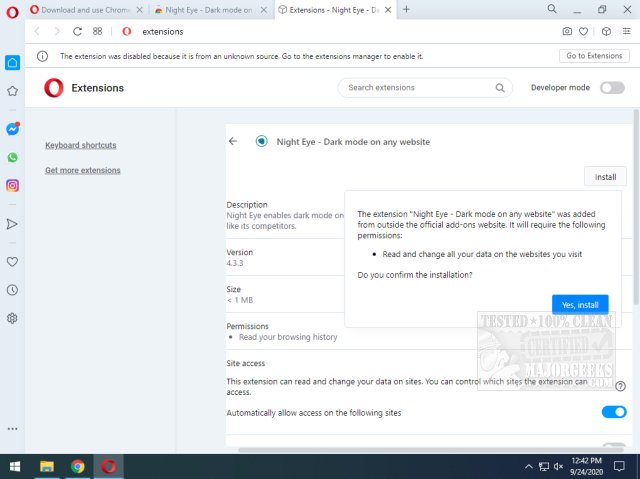The height and width of the screenshot is (479, 640).
Task: Open sidebar setup three dots
Action: point(12,429)
